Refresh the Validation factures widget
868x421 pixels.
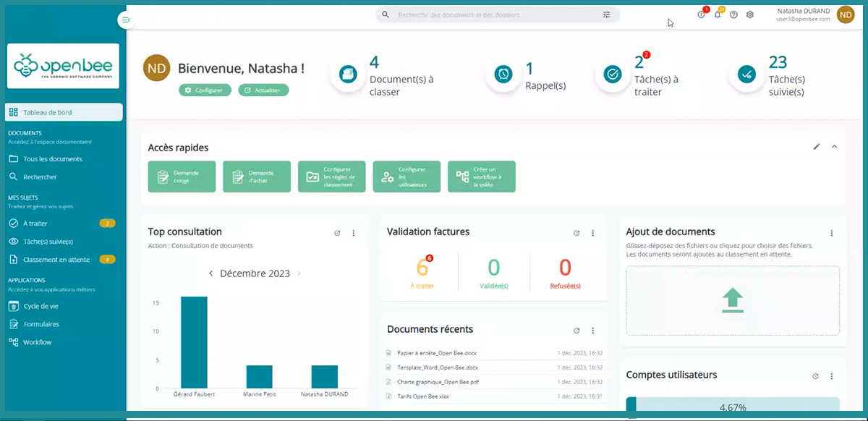tap(576, 233)
